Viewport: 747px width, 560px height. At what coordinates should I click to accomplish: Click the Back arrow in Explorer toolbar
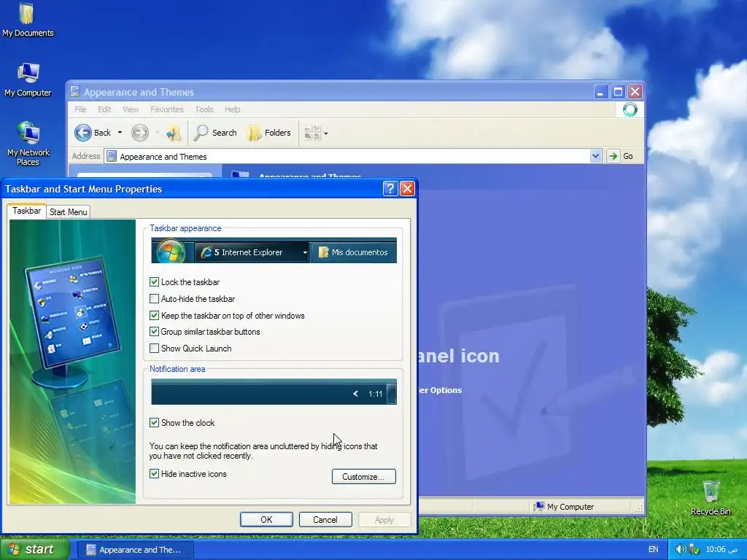point(83,133)
